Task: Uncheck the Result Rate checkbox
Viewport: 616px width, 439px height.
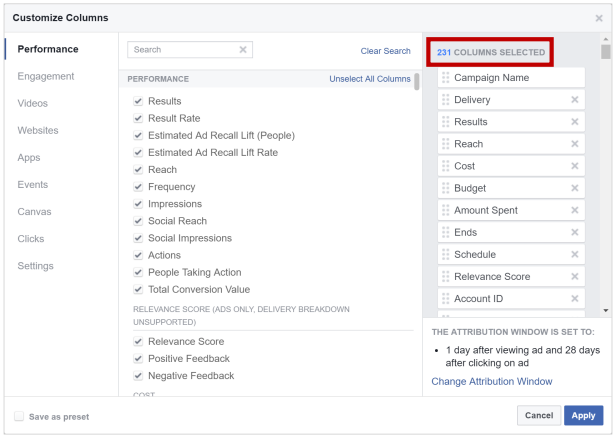Action: pyautogui.click(x=138, y=118)
